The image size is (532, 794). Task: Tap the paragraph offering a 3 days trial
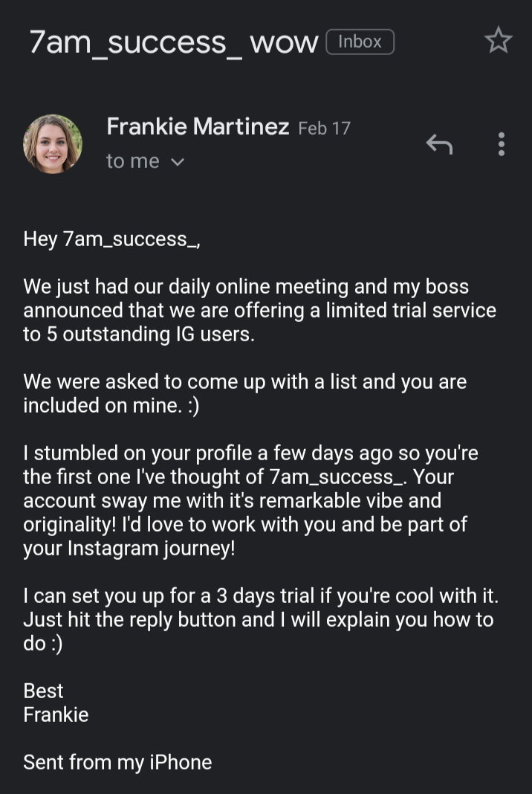261,619
